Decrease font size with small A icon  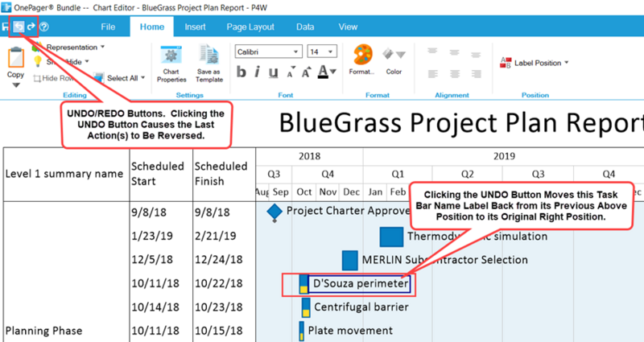coord(291,72)
